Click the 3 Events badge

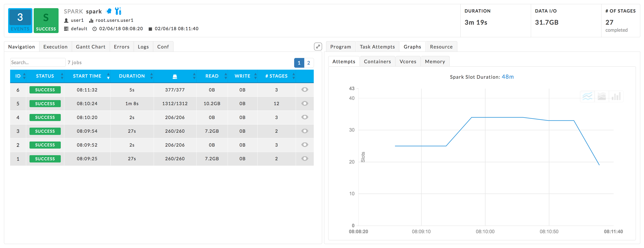point(20,21)
